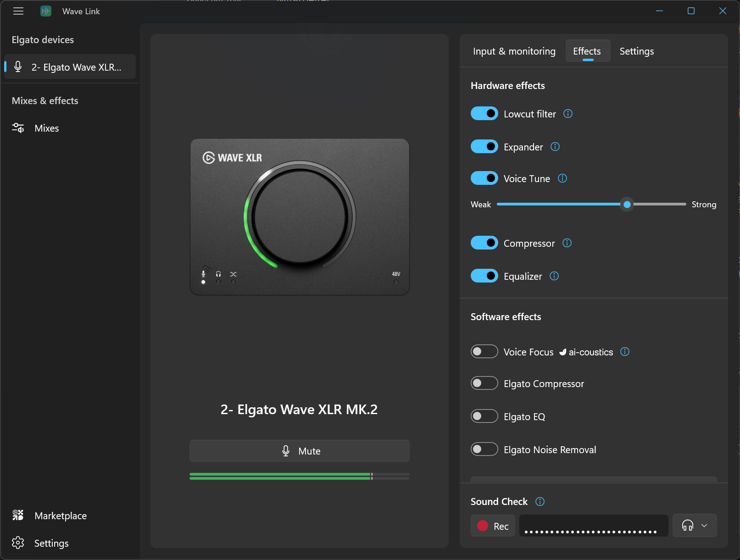Click the Software effects heading
740x560 pixels.
[506, 317]
